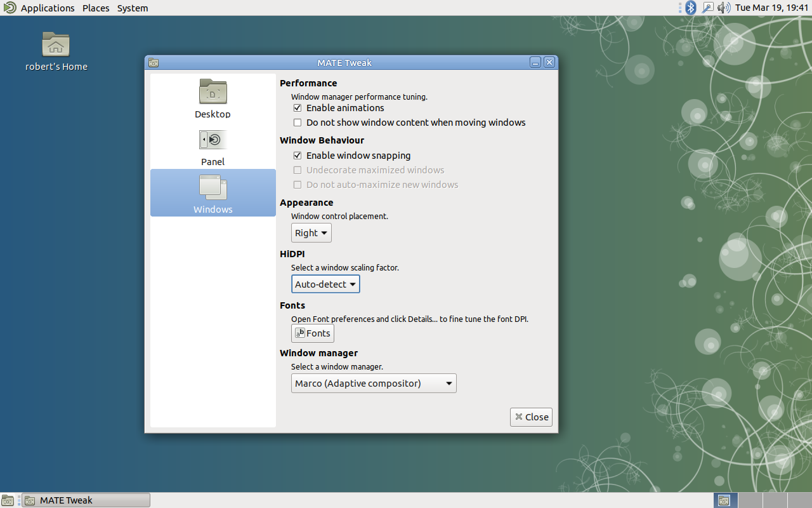
Task: Click the 'Appearance' heading
Action: pos(306,203)
